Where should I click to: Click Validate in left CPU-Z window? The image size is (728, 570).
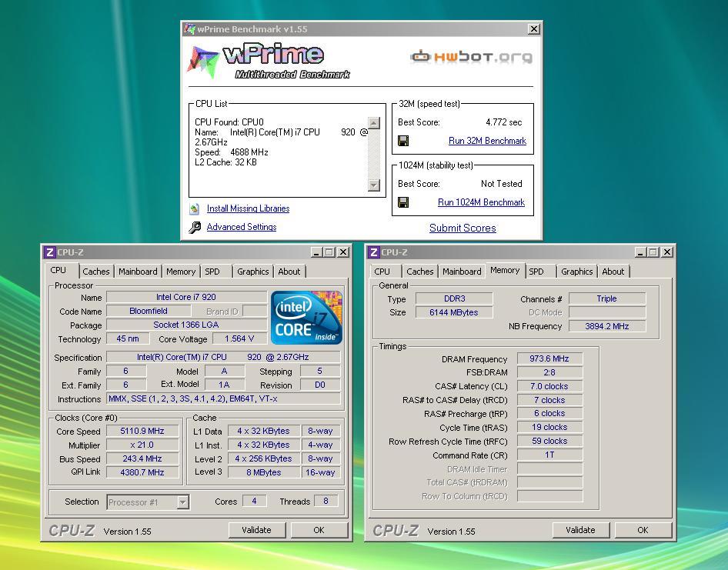[x=256, y=530]
